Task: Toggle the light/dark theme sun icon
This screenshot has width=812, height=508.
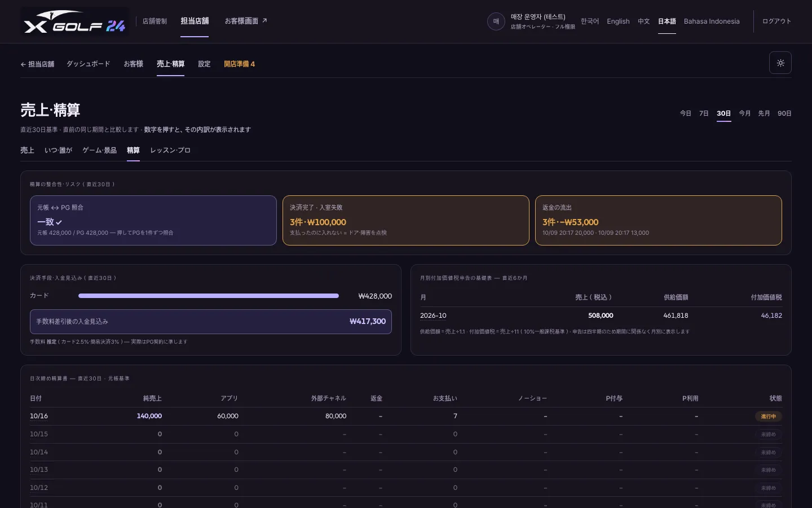Action: pyautogui.click(x=780, y=63)
